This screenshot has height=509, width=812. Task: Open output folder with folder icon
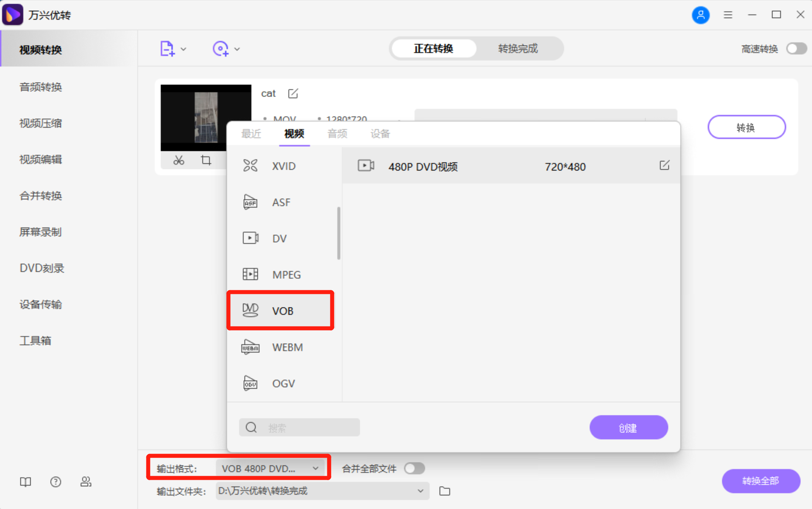pos(444,491)
